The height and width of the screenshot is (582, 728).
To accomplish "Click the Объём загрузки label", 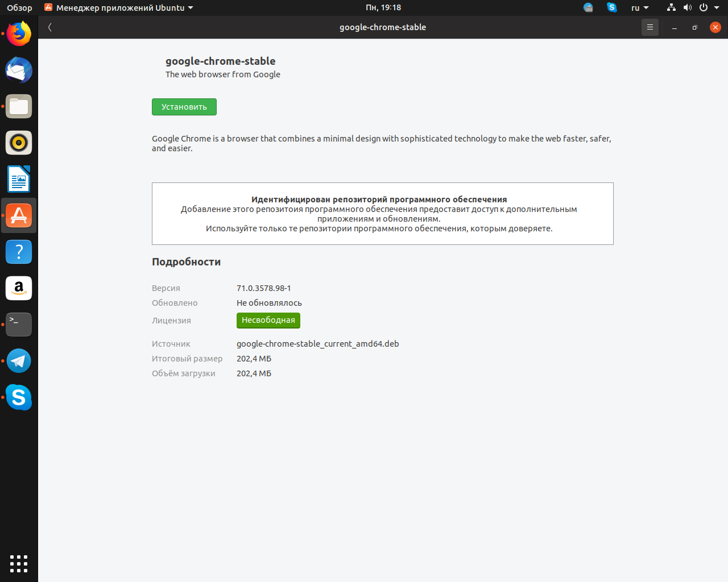I will (x=184, y=373).
